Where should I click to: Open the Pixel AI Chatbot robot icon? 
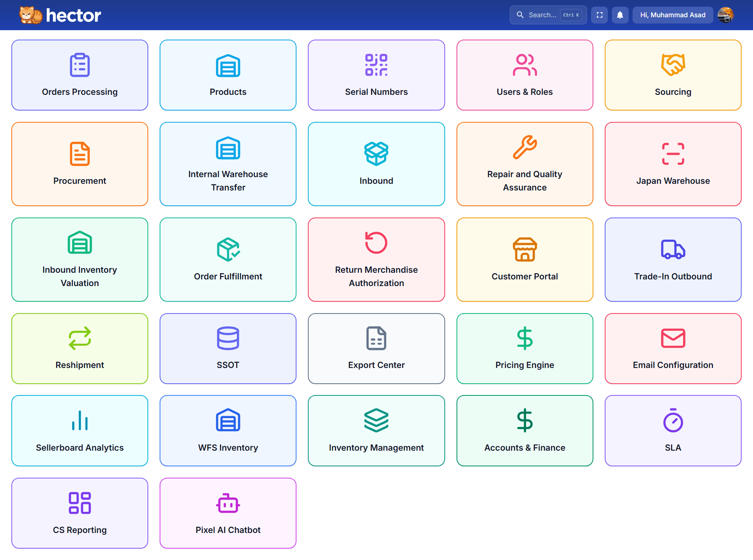228,503
